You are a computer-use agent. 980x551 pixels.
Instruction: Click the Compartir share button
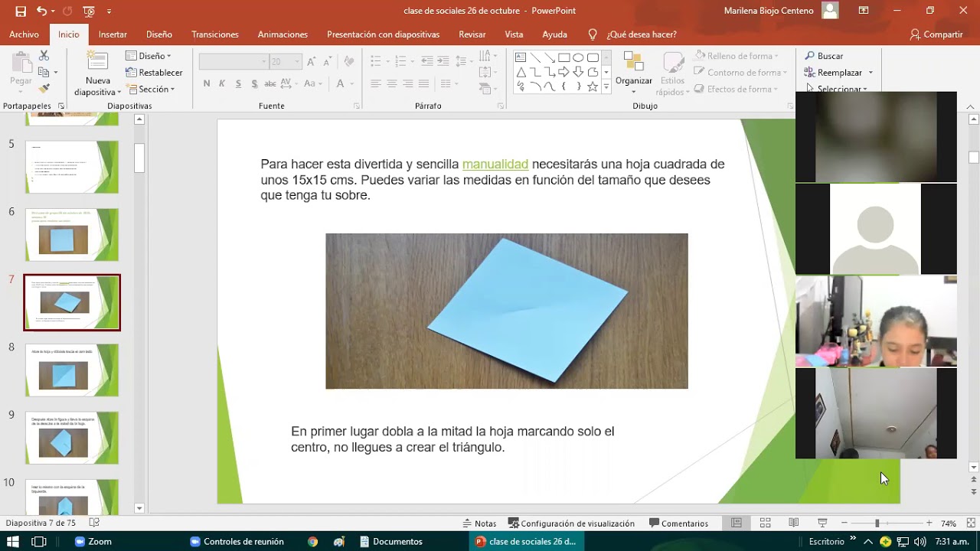(x=936, y=34)
